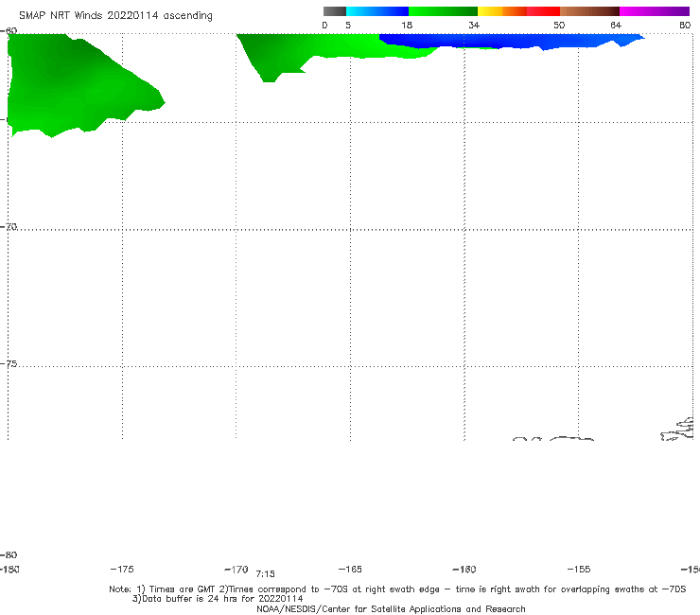This screenshot has width=700, height=615.
Task: Click the longitude label '-170'
Action: [236, 570]
